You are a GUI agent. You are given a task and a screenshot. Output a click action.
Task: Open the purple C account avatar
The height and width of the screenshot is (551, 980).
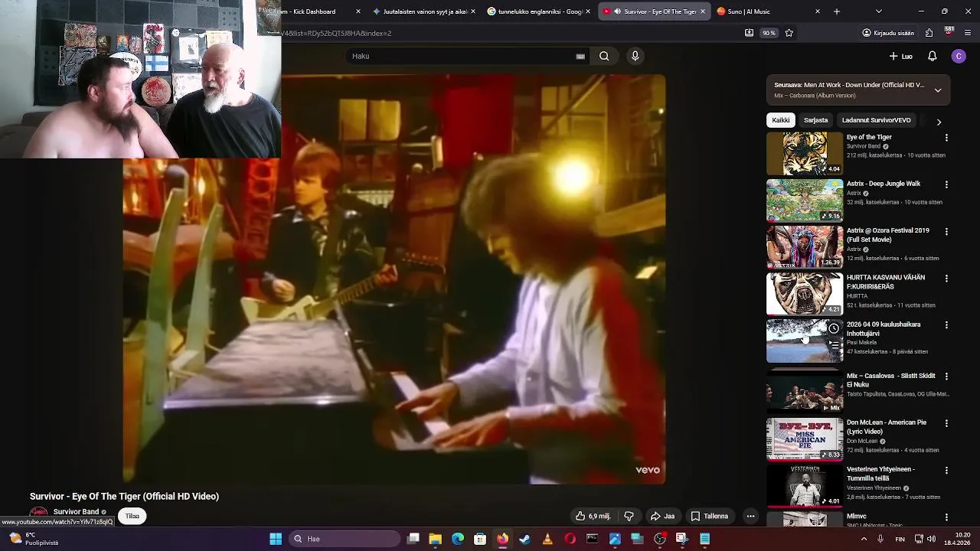959,56
